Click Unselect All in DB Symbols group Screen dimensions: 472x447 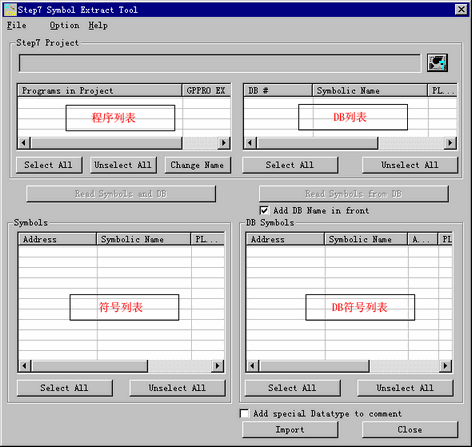pyautogui.click(x=405, y=388)
